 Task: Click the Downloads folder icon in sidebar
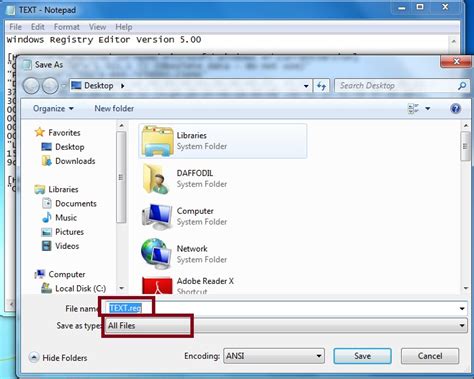click(x=47, y=161)
